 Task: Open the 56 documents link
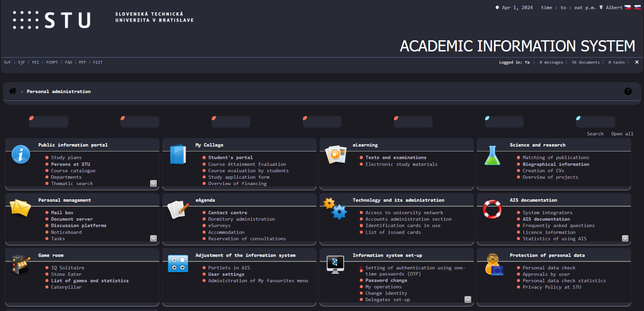pos(586,62)
